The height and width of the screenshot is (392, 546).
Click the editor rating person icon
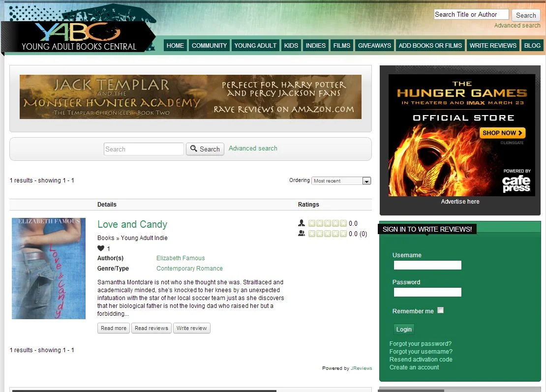click(302, 223)
